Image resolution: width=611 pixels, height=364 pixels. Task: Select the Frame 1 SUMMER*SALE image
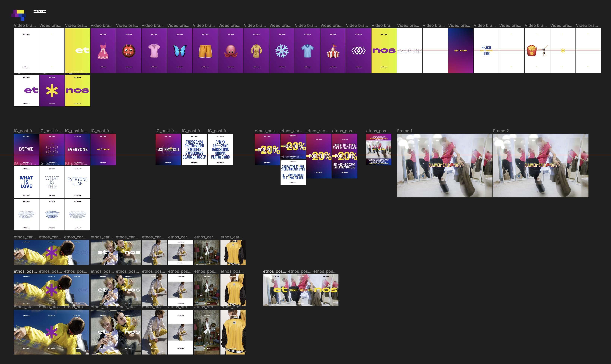(x=445, y=166)
